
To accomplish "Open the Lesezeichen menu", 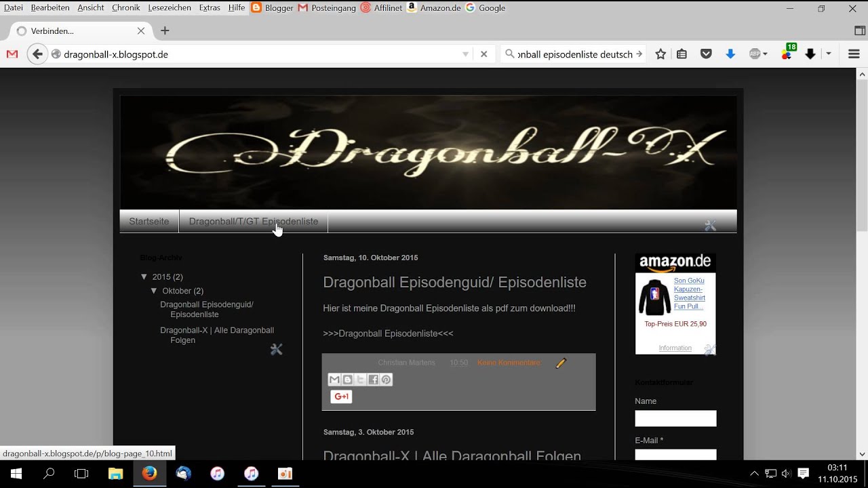I will pos(170,7).
